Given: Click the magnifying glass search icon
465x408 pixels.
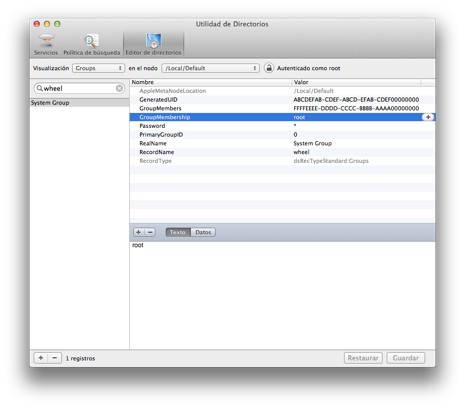Looking at the screenshot, I should click(x=39, y=88).
